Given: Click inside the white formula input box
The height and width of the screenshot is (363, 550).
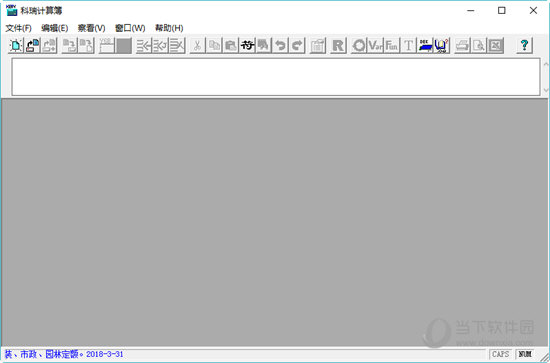Looking at the screenshot, I should pos(276,77).
